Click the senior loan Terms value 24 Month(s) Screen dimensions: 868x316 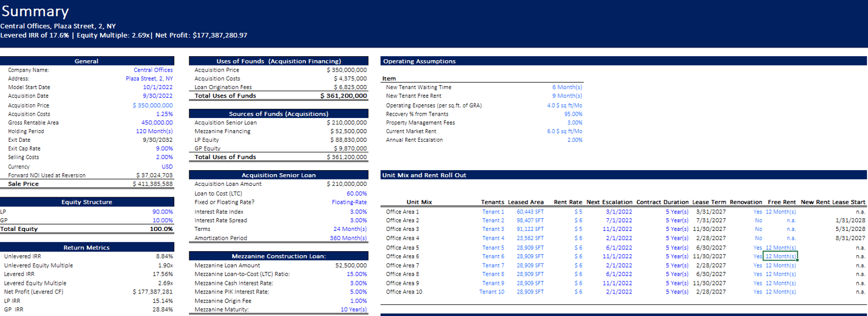(x=350, y=229)
